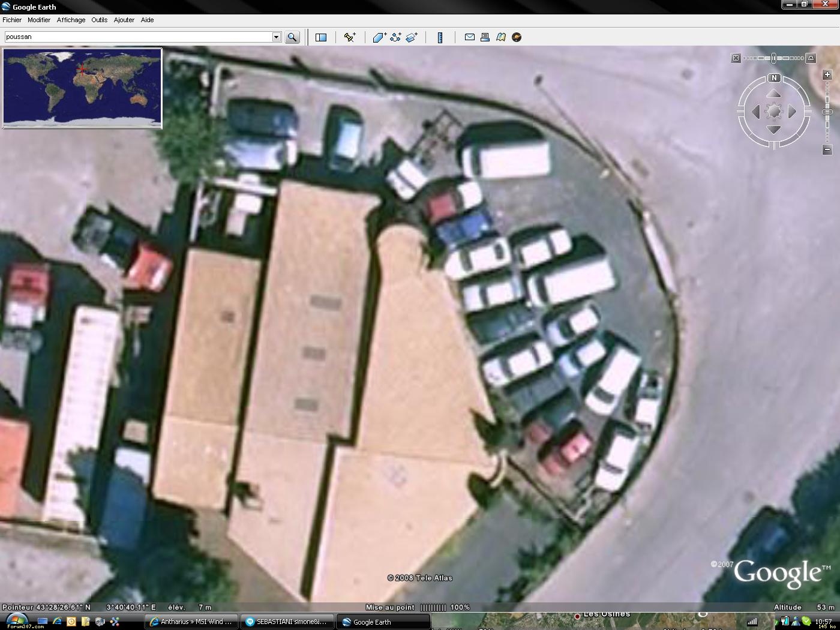Toggle Sky view mode
Image resolution: width=840 pixels, height=630 pixels.
[x=516, y=37]
